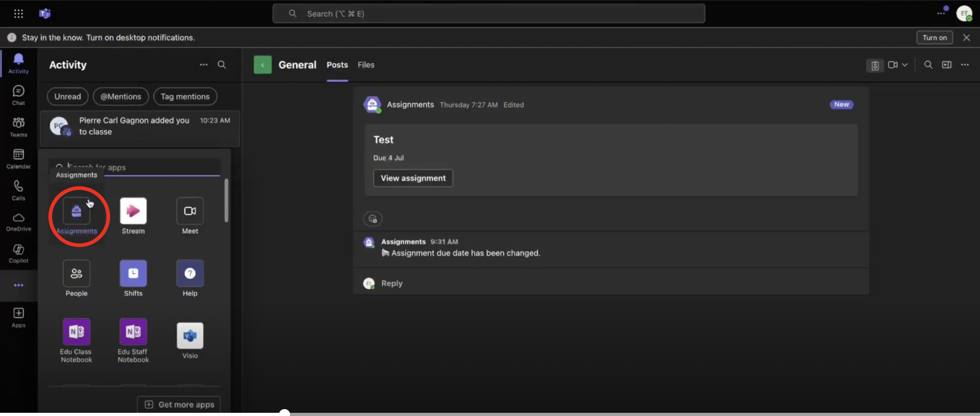Dismiss the desktop notifications banner
The width and height of the screenshot is (980, 416).
click(966, 37)
